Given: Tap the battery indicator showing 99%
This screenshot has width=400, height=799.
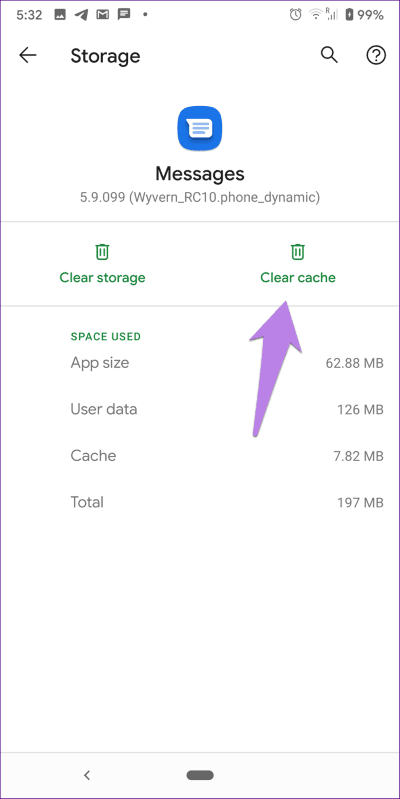Looking at the screenshot, I should pos(364,15).
